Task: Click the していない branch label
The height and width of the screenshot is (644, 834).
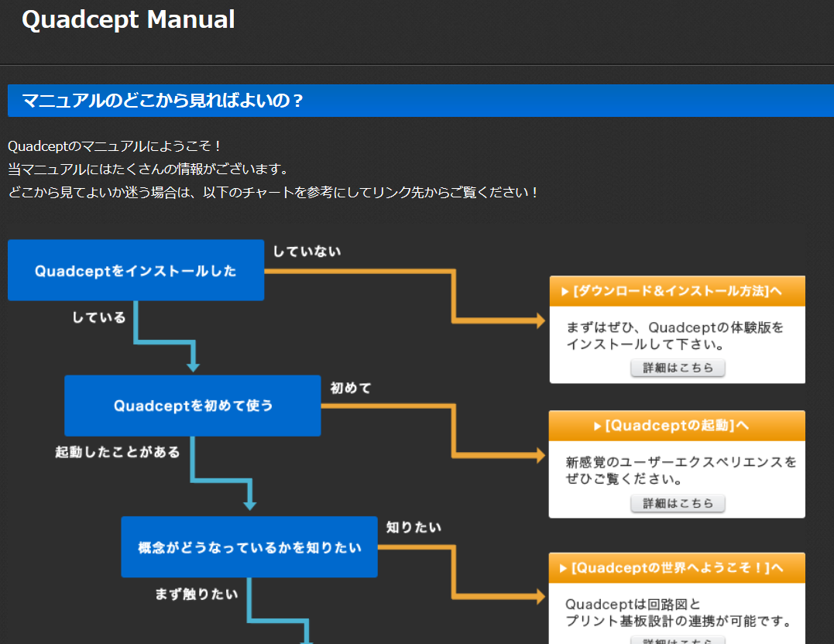Action: 307,252
